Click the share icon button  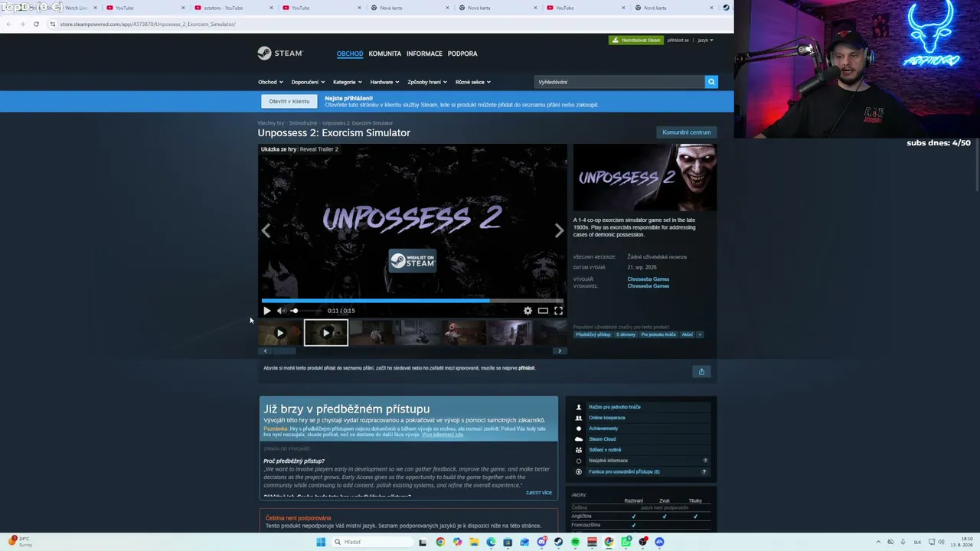[701, 371]
